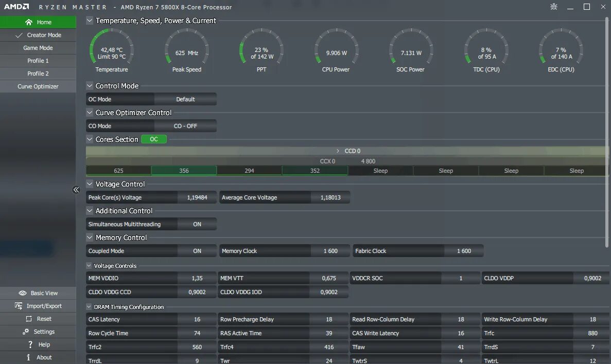Toggle the OC badge in Cores Section
The height and width of the screenshot is (364, 611).
click(154, 139)
